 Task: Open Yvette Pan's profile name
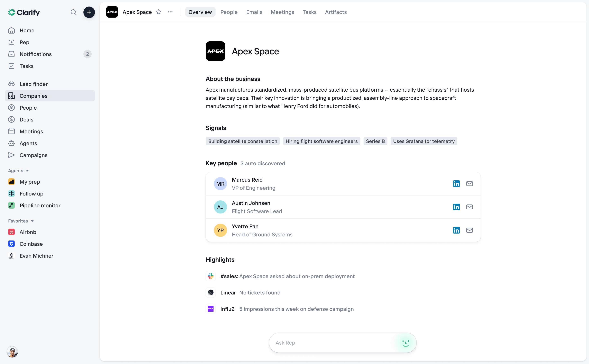pos(245,226)
